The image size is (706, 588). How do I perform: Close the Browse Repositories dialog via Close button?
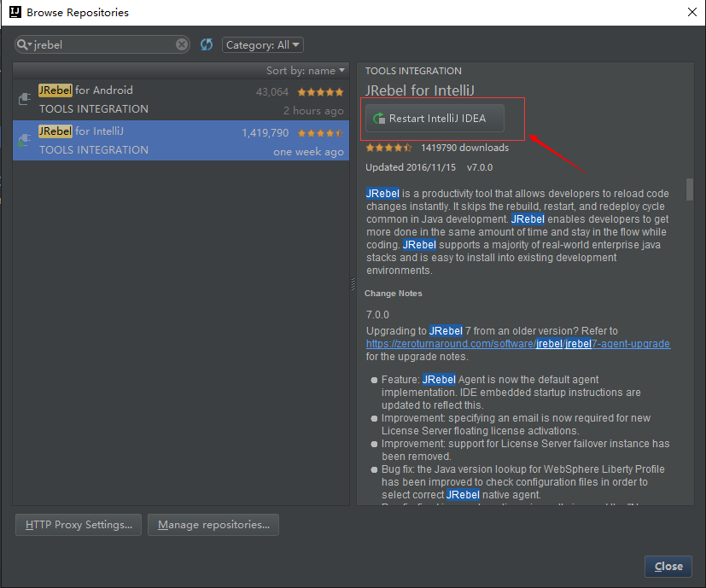(x=668, y=567)
